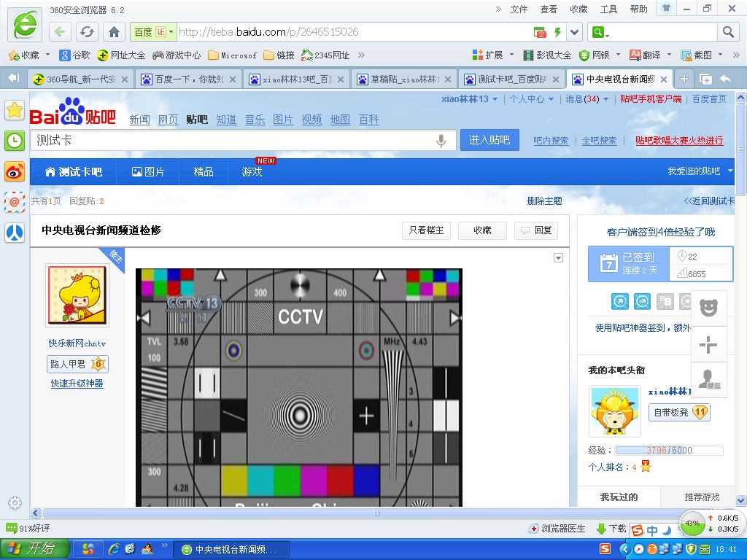Open the history clock icon in the sidebar

point(15,141)
